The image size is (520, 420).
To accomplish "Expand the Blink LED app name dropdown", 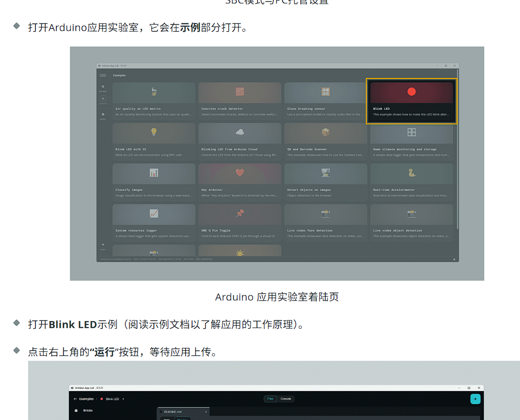I will (x=123, y=399).
